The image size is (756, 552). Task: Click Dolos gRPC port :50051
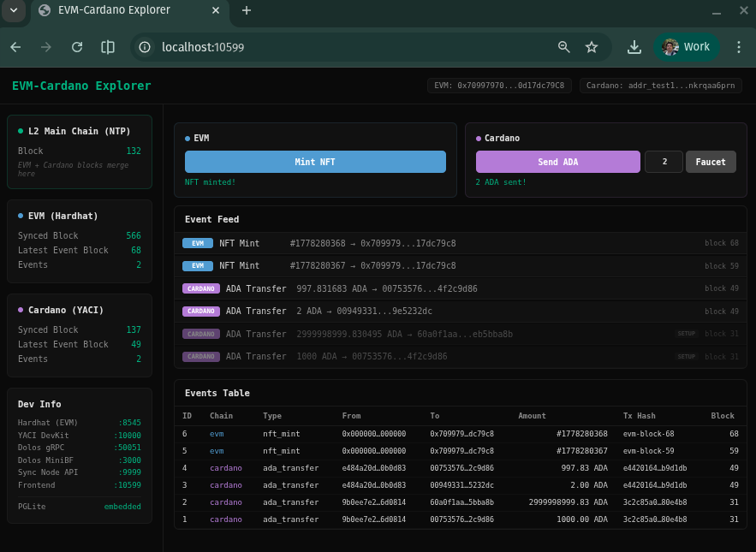(x=128, y=448)
